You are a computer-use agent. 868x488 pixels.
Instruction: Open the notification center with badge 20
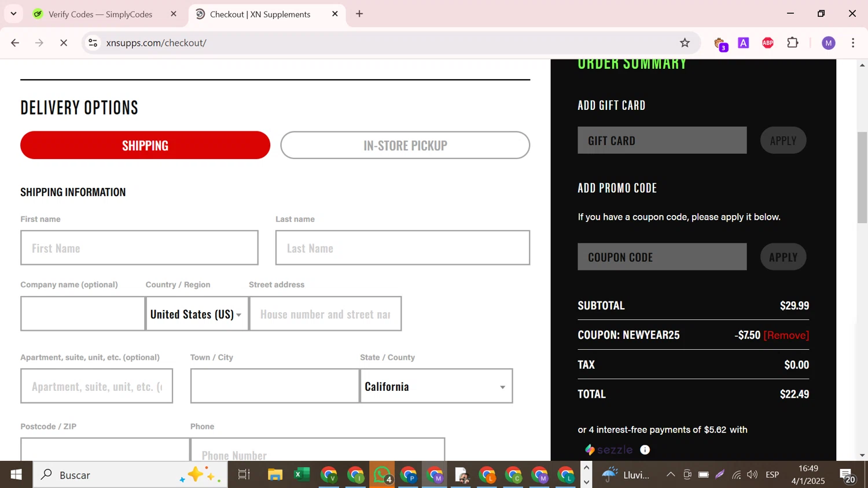tap(848, 475)
